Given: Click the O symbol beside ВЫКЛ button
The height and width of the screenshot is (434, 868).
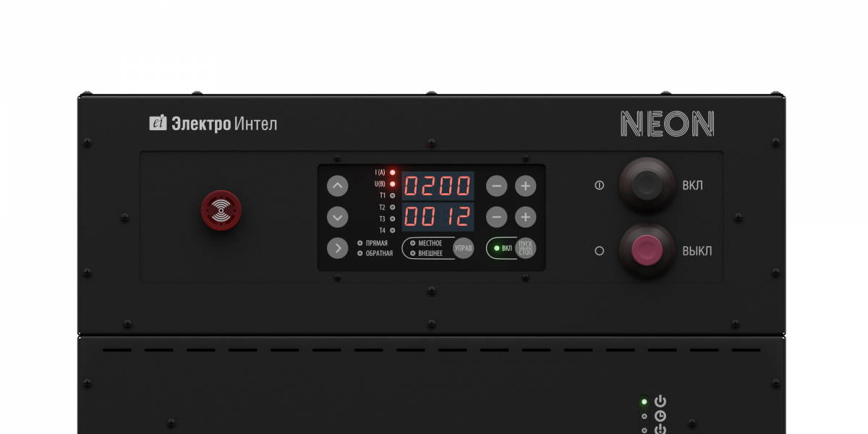Looking at the screenshot, I should [599, 251].
